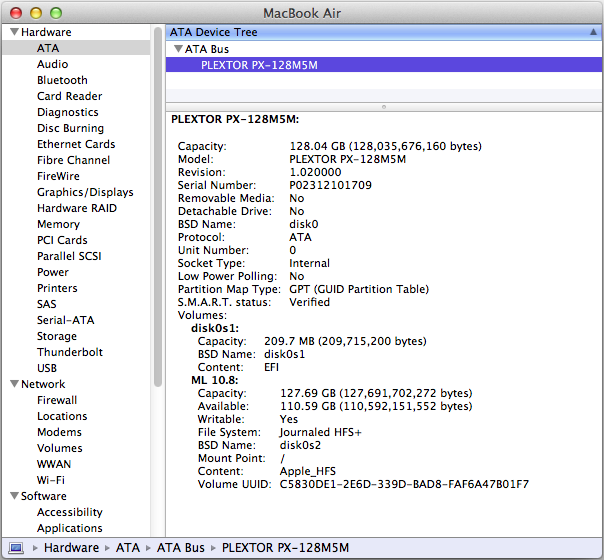Viewport: 604px width, 560px height.
Task: Collapse the Network section disclosure triangle
Action: (13, 385)
